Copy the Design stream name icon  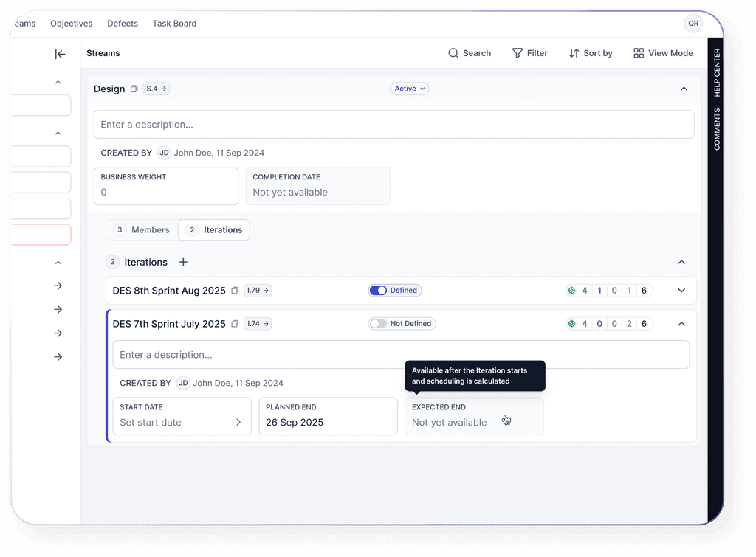134,89
